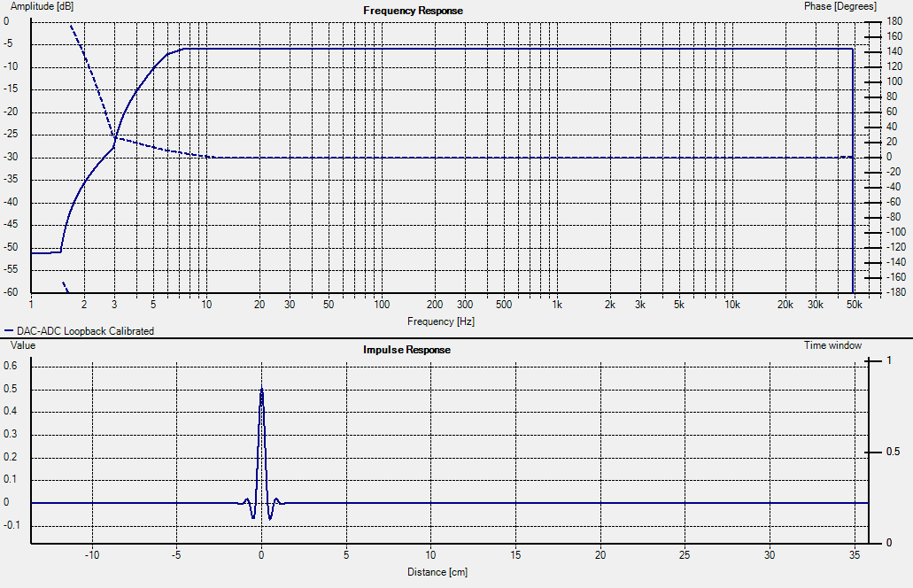Click the 'Frequency [Hz]' axis label
Screen dimensions: 913x588
(x=441, y=321)
